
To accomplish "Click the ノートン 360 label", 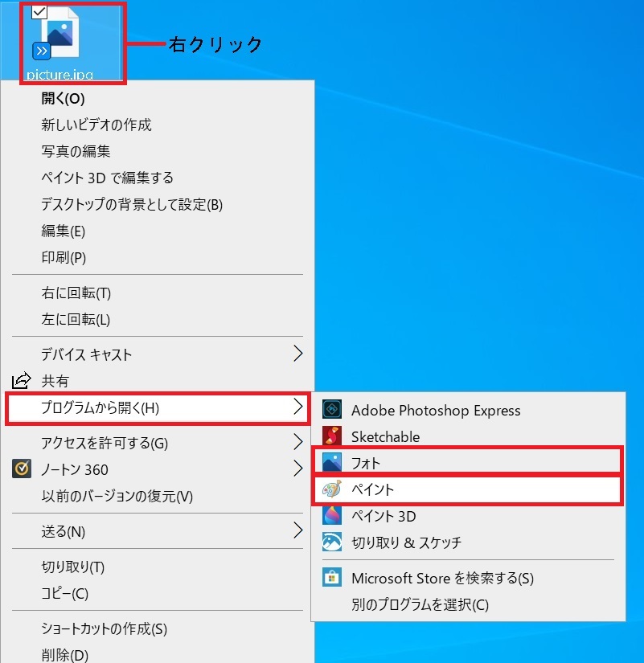I will (x=75, y=469).
